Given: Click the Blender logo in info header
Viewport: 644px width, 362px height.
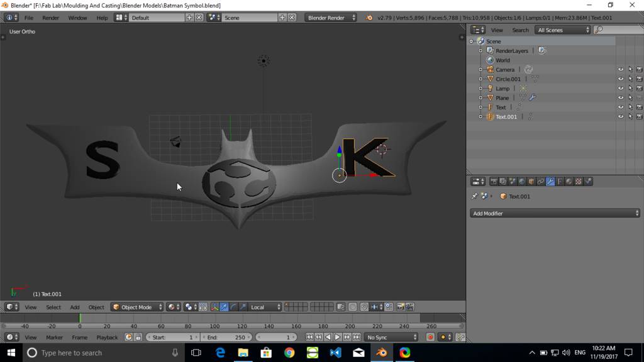Looking at the screenshot, I should [369, 18].
